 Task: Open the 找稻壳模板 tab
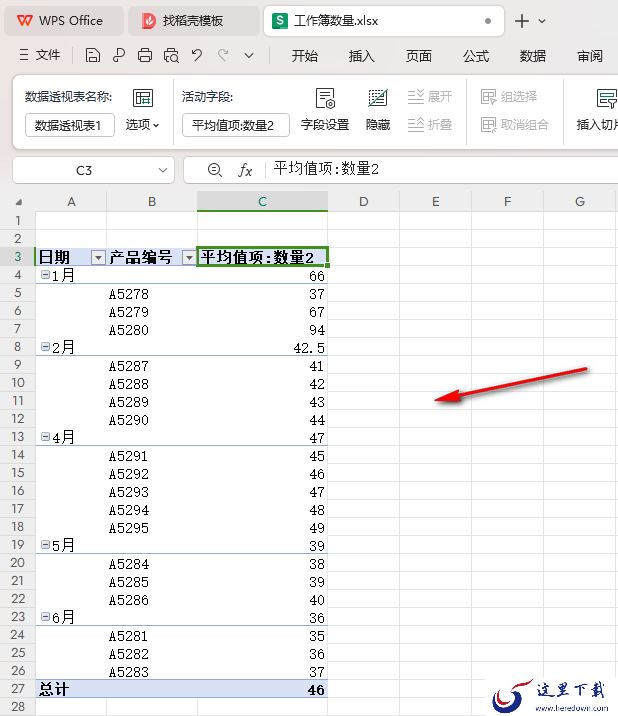(193, 21)
